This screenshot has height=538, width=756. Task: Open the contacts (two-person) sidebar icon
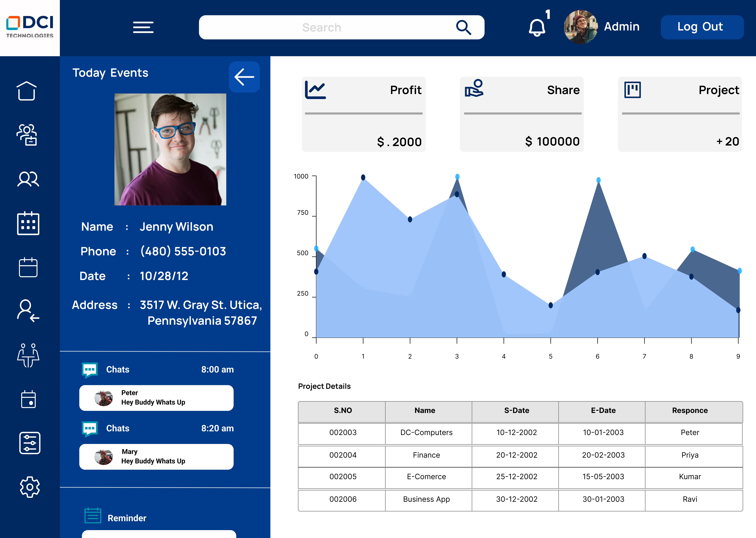click(28, 179)
